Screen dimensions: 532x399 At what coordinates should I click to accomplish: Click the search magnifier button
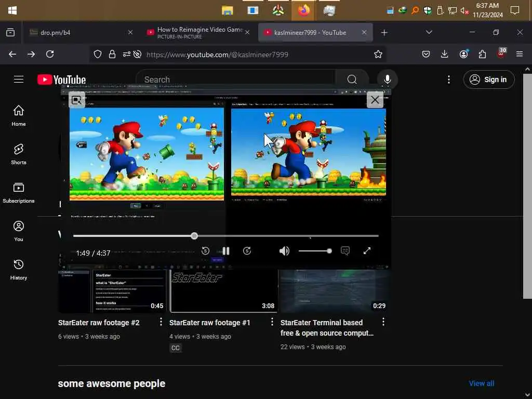click(352, 79)
